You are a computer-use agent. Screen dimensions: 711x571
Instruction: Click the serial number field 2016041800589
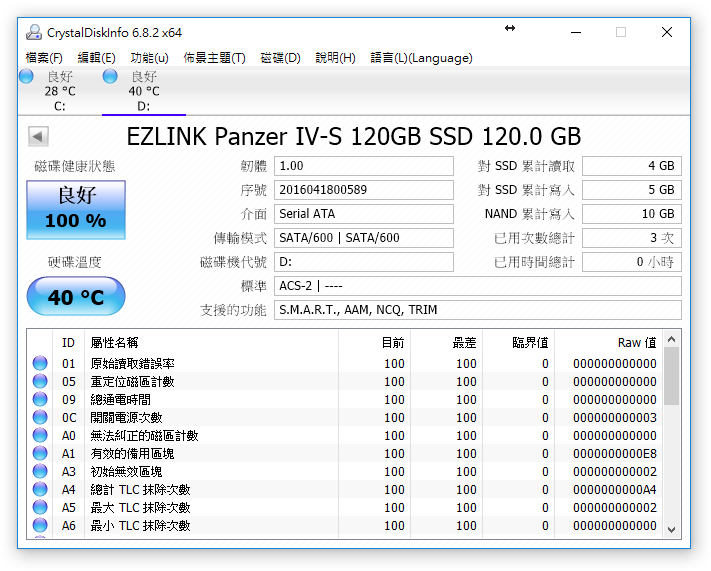click(364, 190)
